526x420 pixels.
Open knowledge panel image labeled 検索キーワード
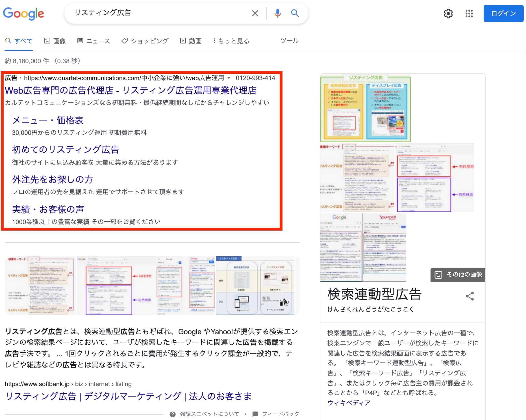tap(357, 178)
